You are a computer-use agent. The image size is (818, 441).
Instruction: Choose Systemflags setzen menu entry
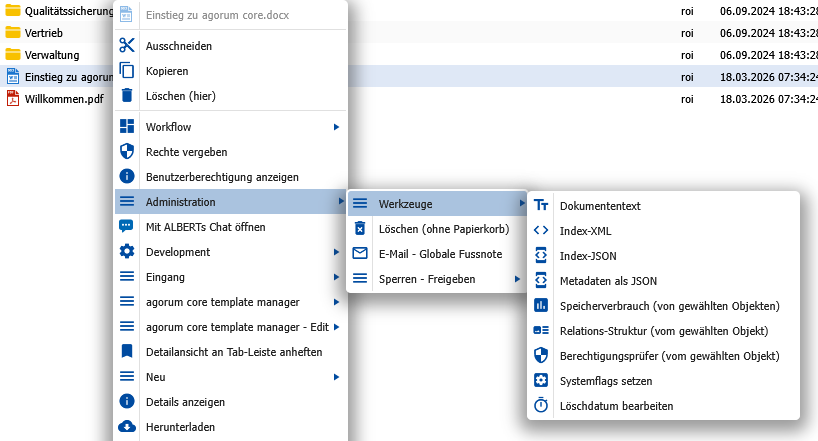click(606, 381)
